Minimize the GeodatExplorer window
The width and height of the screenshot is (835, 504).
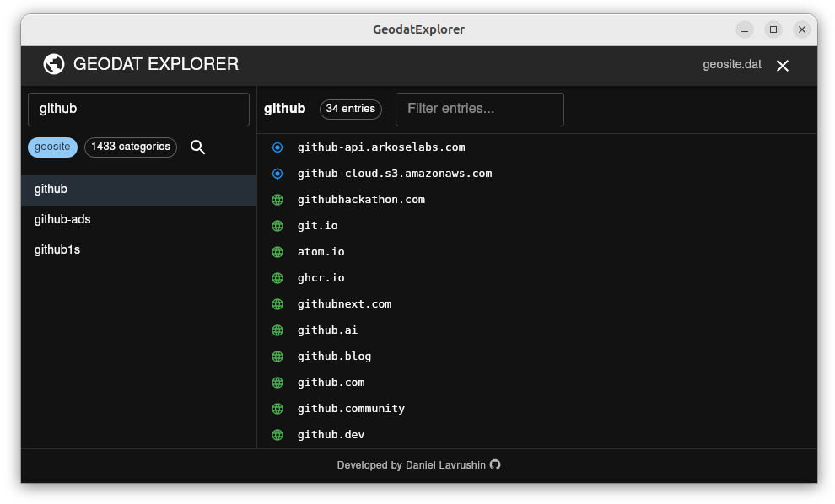[x=745, y=29]
